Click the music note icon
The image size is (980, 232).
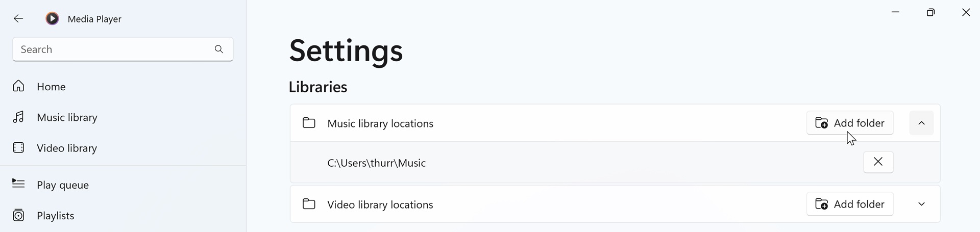click(18, 117)
